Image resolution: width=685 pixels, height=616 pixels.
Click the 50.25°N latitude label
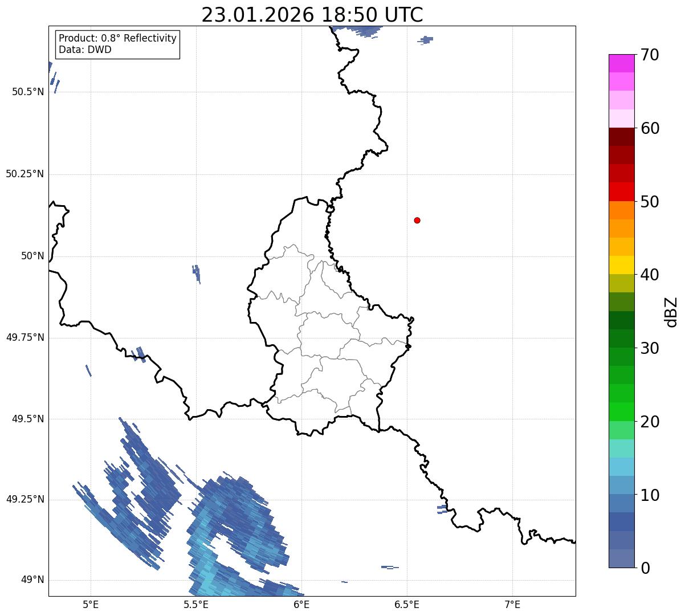pos(25,174)
